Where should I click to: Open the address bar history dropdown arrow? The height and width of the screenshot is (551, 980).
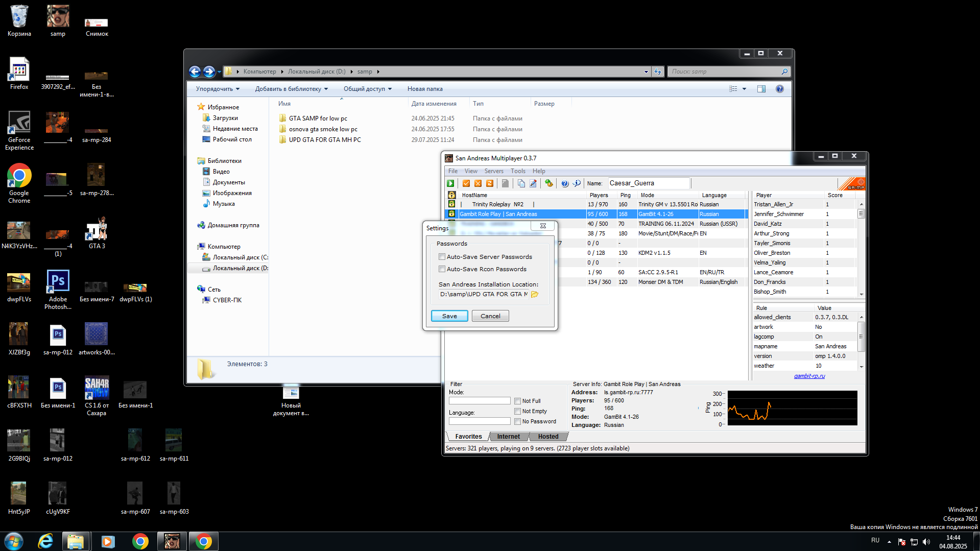[x=646, y=72]
